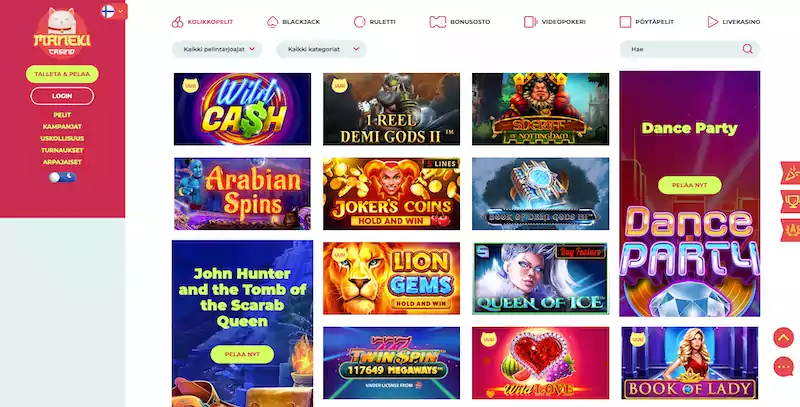Switch to the Bonusosto tab
Viewport: 800px width, 407px height.
tap(460, 22)
